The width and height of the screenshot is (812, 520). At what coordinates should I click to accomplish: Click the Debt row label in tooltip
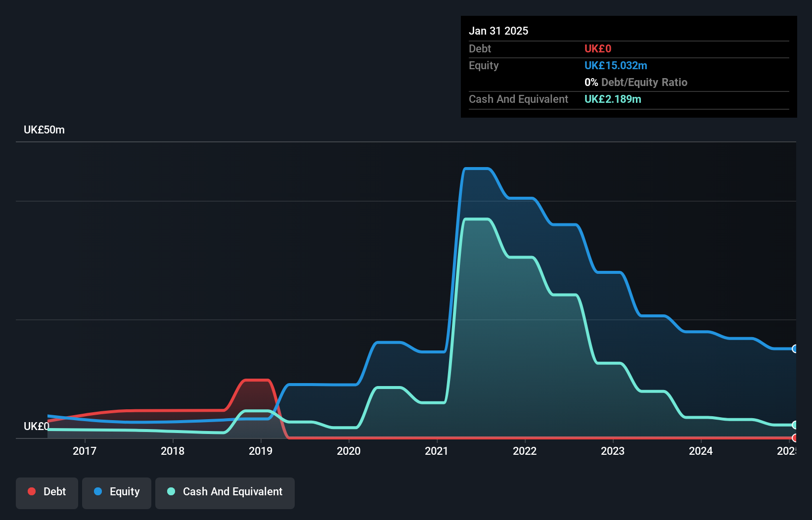coord(480,49)
